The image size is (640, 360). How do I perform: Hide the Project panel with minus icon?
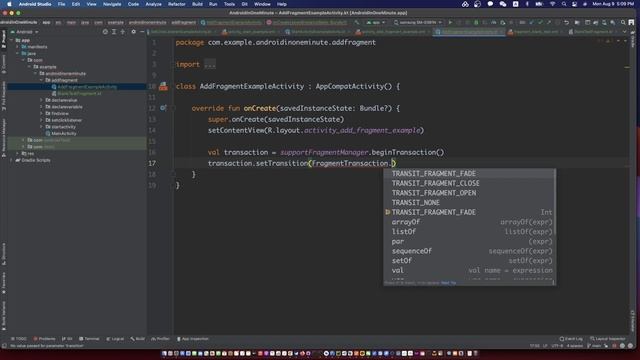coord(142,31)
